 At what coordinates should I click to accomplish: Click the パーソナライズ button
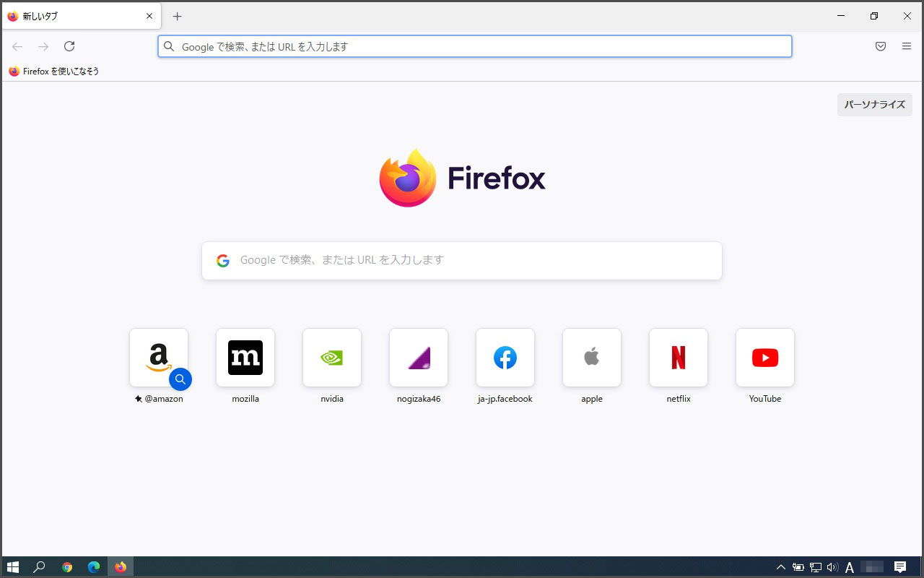point(875,105)
